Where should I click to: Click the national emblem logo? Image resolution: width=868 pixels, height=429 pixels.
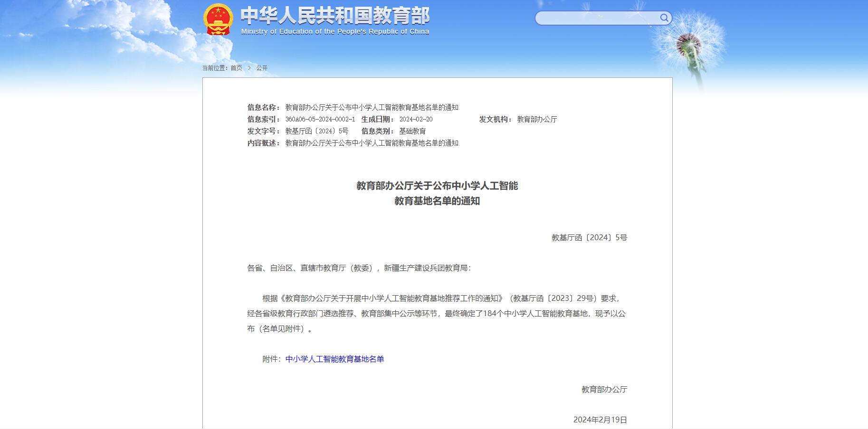[218, 19]
